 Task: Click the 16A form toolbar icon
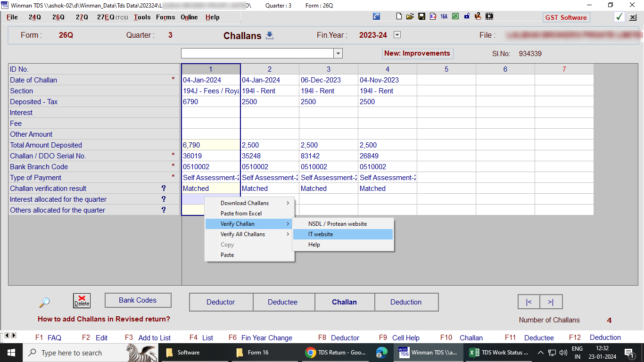(444, 16)
